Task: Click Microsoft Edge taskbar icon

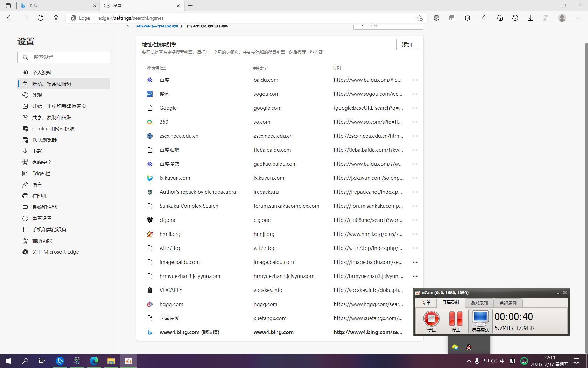Action: click(94, 361)
